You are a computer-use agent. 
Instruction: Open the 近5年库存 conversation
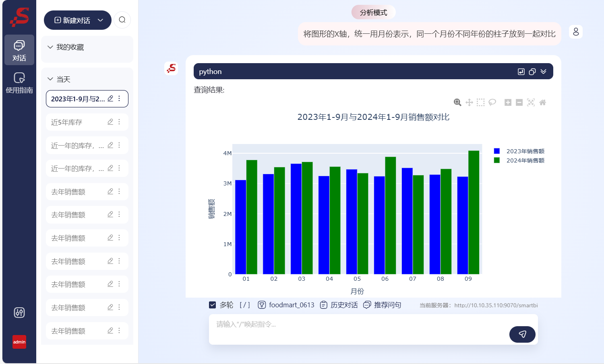[x=87, y=122]
